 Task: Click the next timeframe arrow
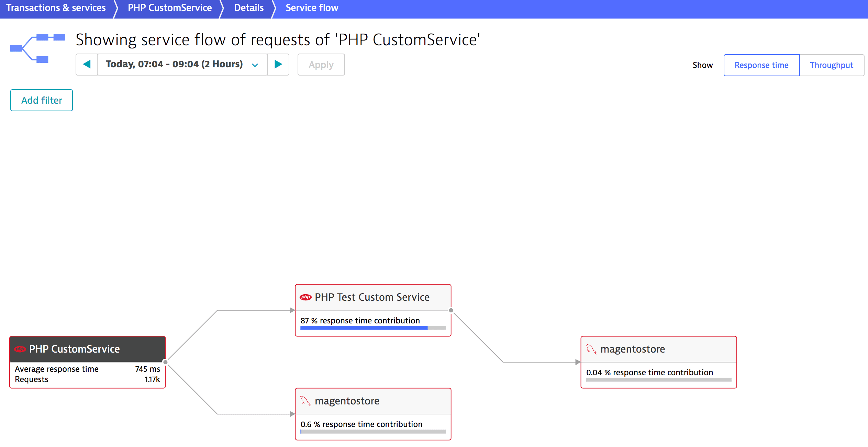coord(278,65)
